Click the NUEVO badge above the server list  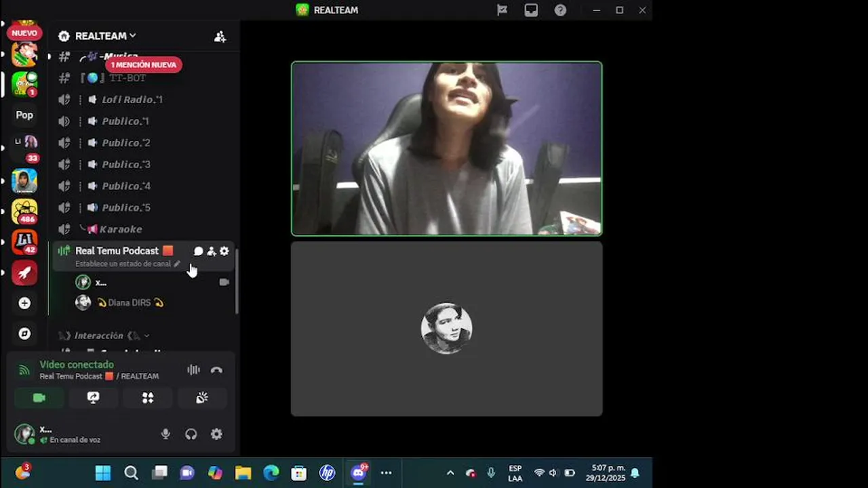point(24,33)
